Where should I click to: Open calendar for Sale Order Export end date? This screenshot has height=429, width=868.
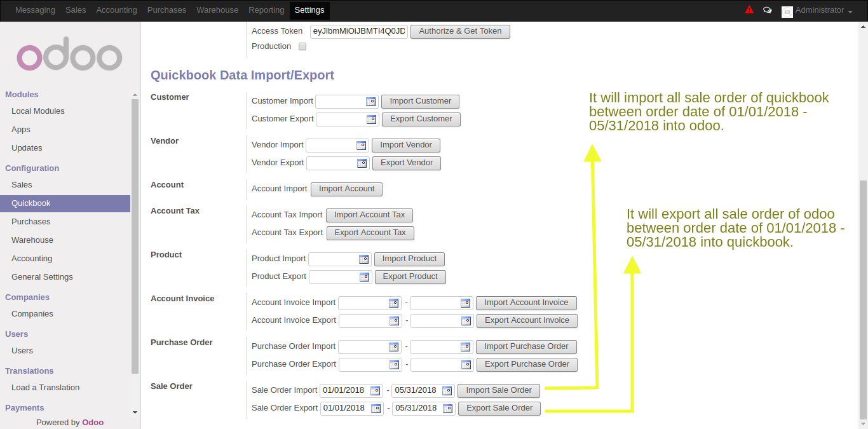[x=447, y=409]
